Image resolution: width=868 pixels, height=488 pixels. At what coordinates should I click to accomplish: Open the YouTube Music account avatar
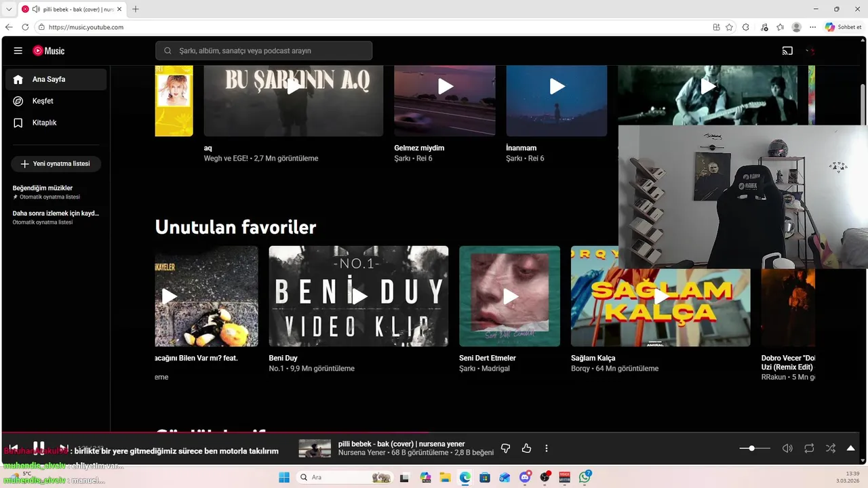pyautogui.click(x=810, y=51)
